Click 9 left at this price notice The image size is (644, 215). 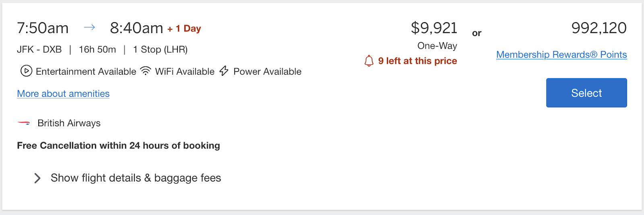[417, 61]
